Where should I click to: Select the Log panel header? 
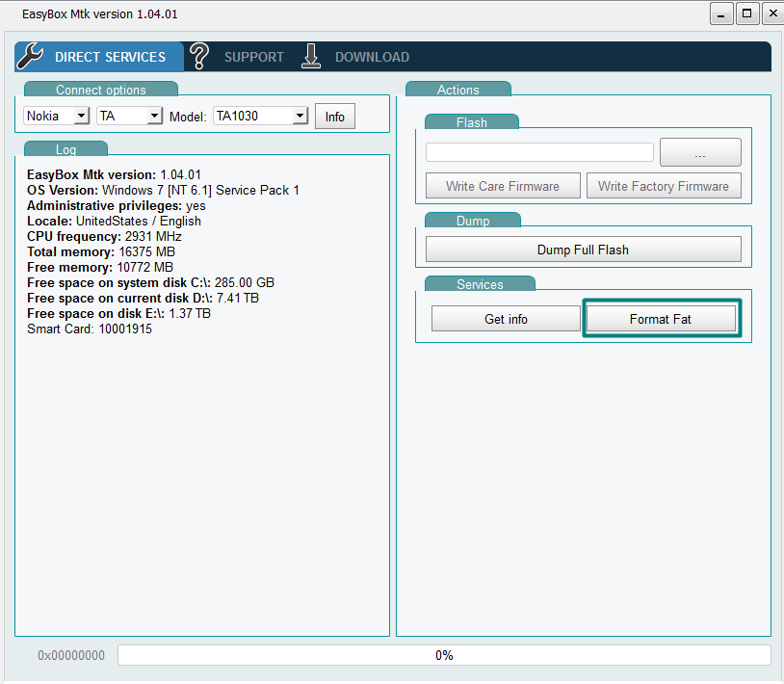(66, 149)
